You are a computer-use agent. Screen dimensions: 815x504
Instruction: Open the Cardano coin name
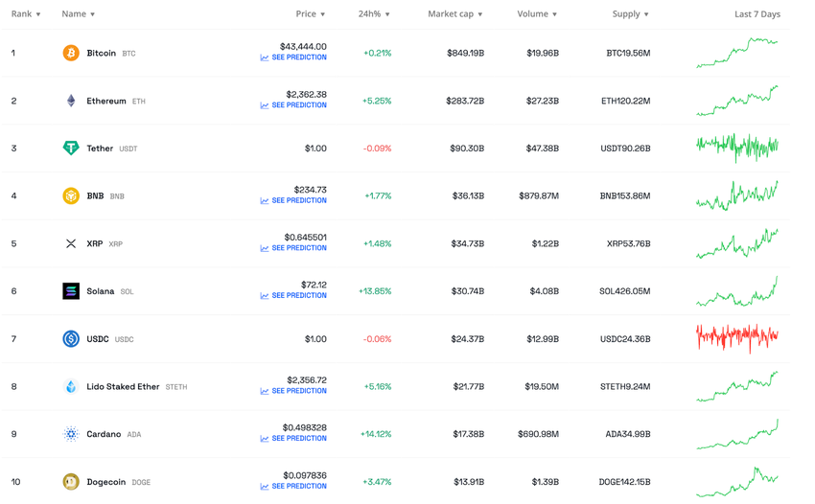[x=104, y=434]
